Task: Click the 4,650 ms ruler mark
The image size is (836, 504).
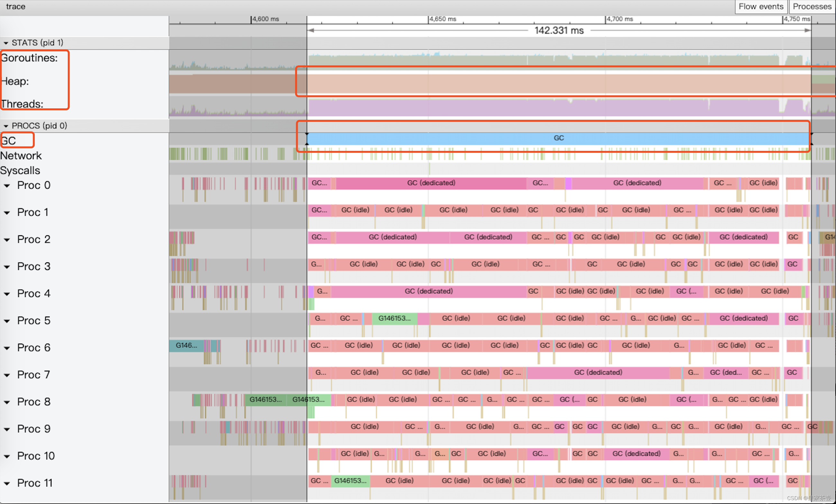Action: [x=442, y=19]
